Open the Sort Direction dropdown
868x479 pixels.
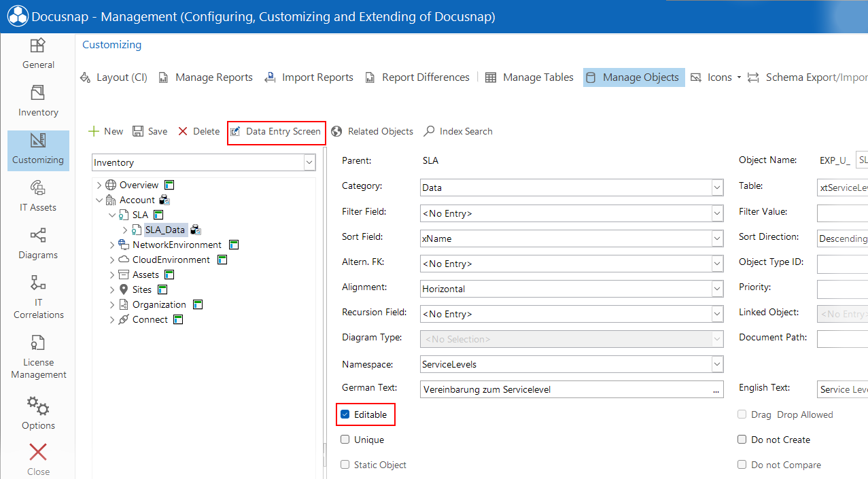point(842,238)
